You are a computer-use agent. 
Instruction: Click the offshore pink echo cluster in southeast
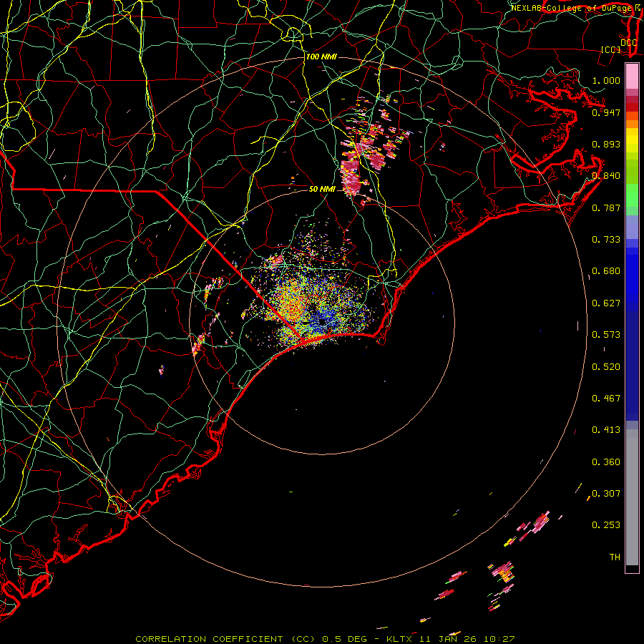502,572
